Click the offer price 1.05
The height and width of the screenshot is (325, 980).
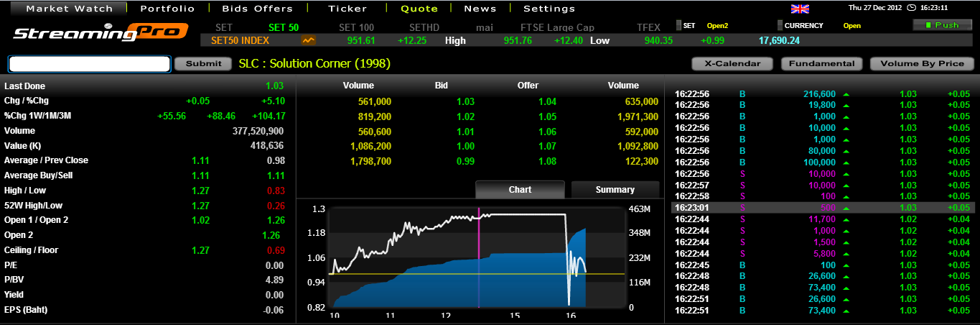(x=547, y=116)
